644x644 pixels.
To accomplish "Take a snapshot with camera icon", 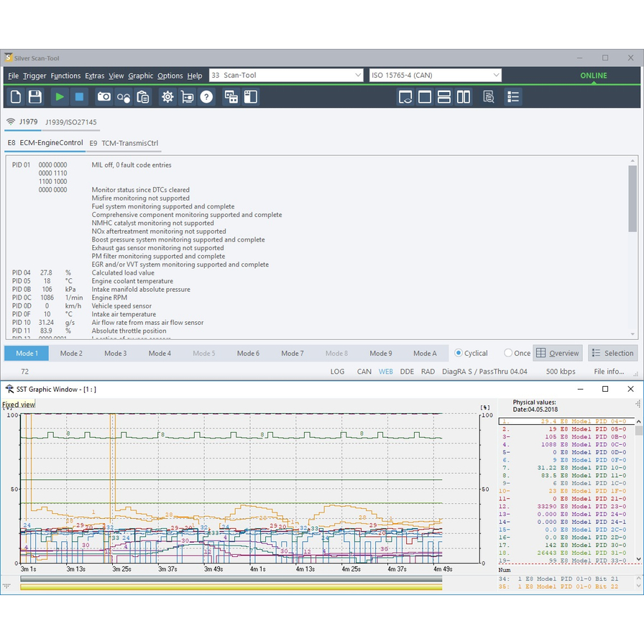I will [104, 96].
